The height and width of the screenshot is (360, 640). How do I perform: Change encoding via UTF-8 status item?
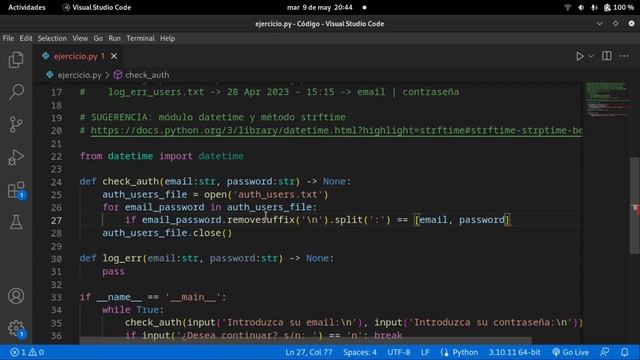399,352
